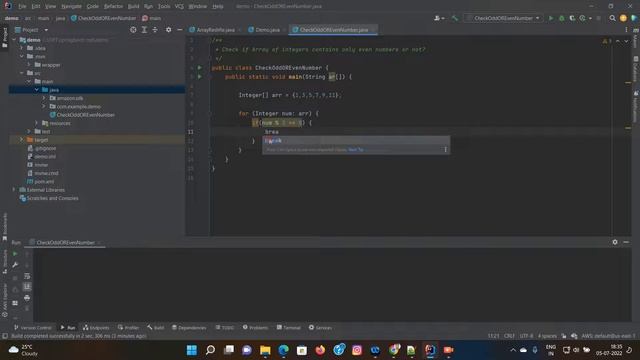This screenshot has height=360, width=640.
Task: Collapse the src folder
Action: coord(22,73)
